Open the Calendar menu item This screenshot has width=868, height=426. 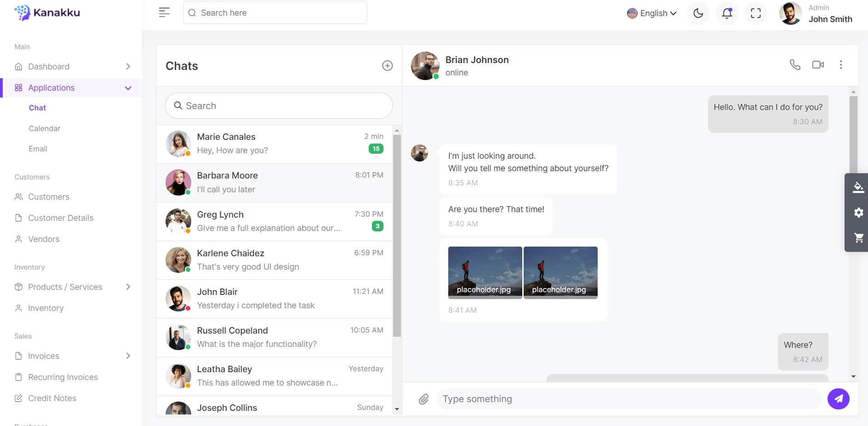pyautogui.click(x=45, y=128)
